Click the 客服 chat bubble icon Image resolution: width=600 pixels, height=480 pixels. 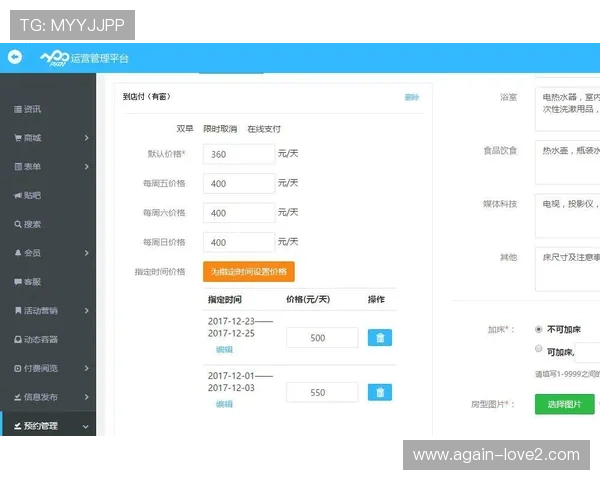(x=18, y=282)
